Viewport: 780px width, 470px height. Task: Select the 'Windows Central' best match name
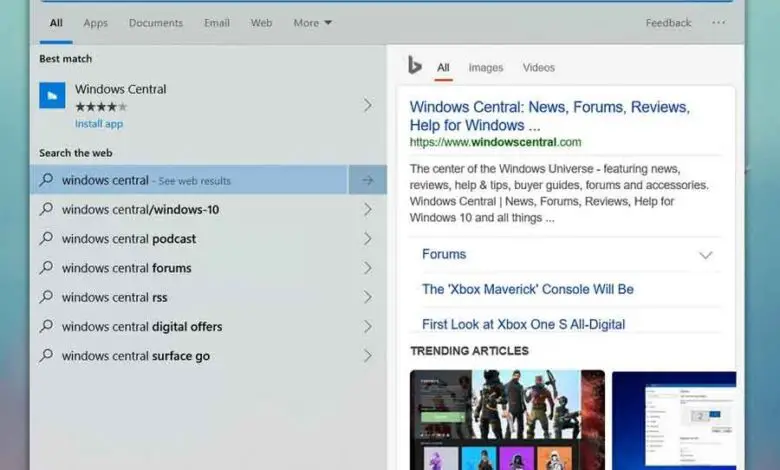point(121,89)
